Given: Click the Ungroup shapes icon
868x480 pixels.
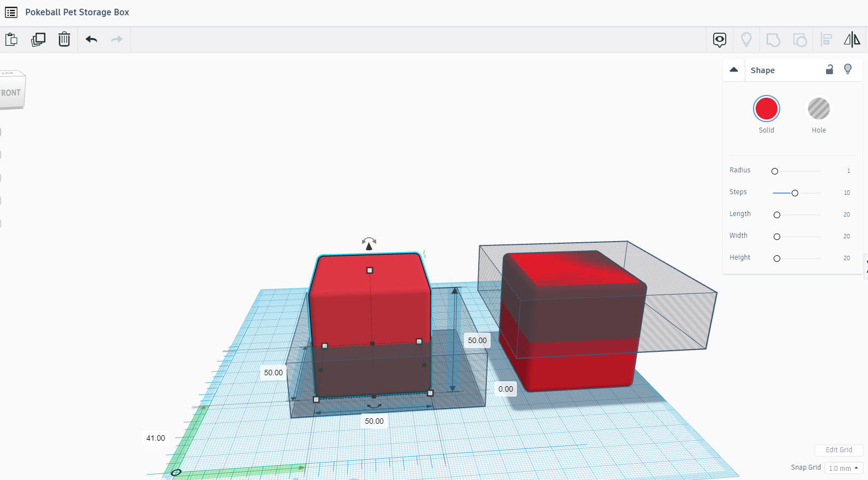Looking at the screenshot, I should (800, 40).
